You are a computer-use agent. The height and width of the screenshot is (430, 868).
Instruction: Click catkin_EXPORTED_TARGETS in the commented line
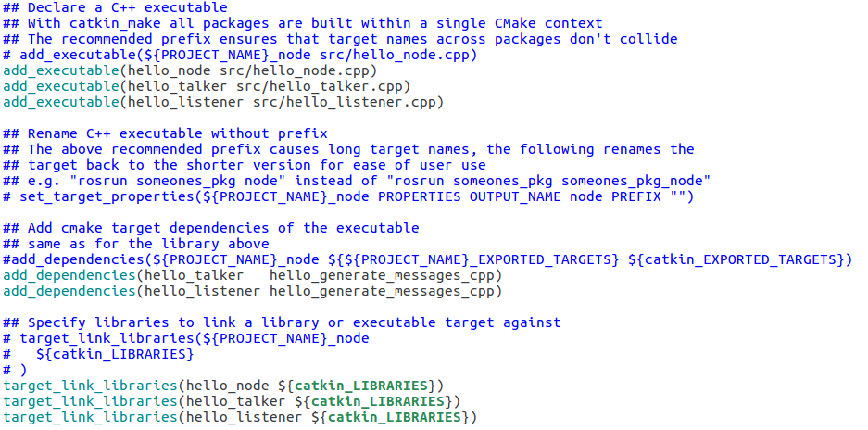(x=738, y=259)
